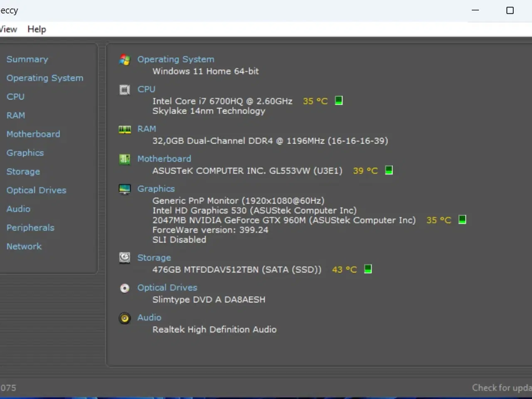The height and width of the screenshot is (399, 532).
Task: Click the CPU chip icon
Action: pyautogui.click(x=125, y=89)
